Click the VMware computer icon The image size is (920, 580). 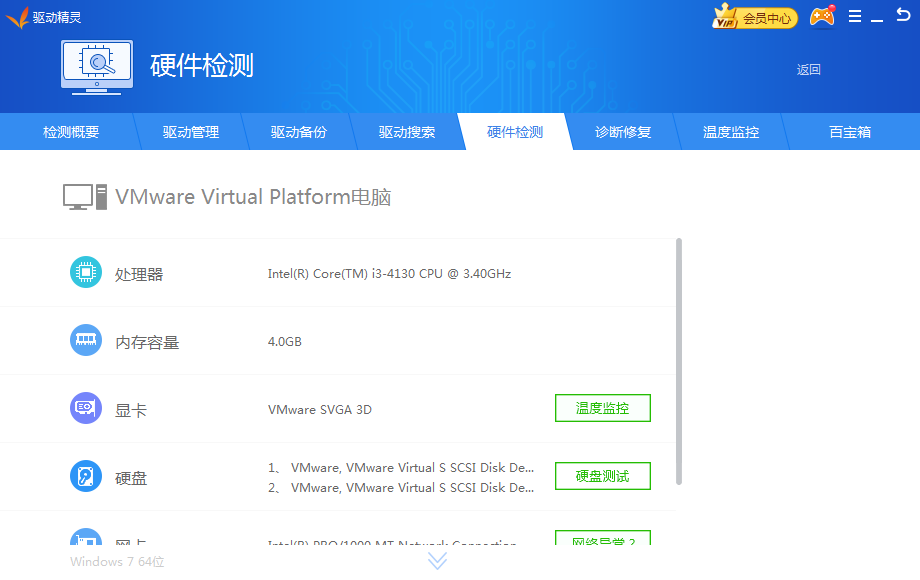tap(85, 197)
